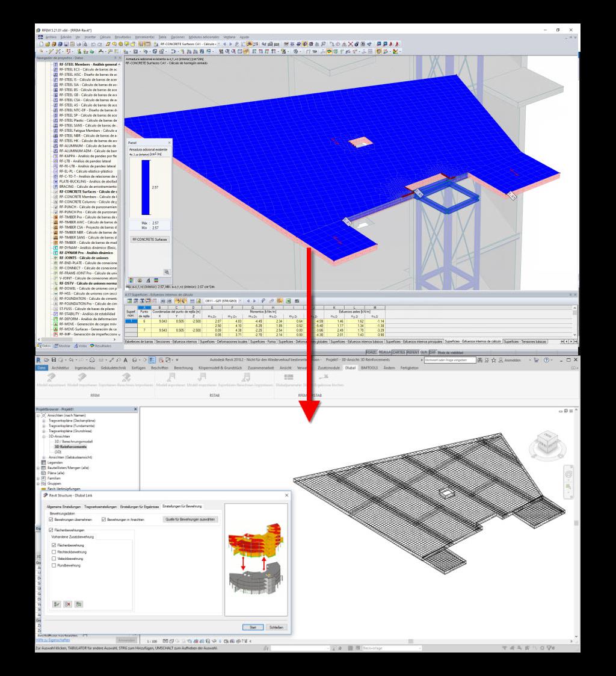Viewport: 616px width, 676px height.
Task: Click the Start button in the Dlubal Link dialog
Action: 253,627
